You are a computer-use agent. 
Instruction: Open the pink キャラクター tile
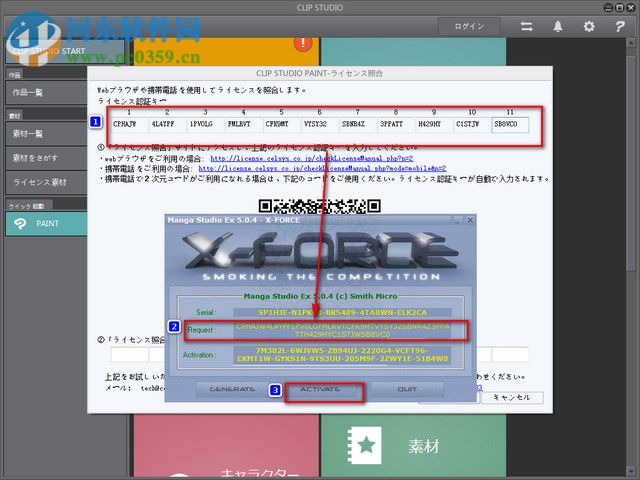(x=226, y=447)
